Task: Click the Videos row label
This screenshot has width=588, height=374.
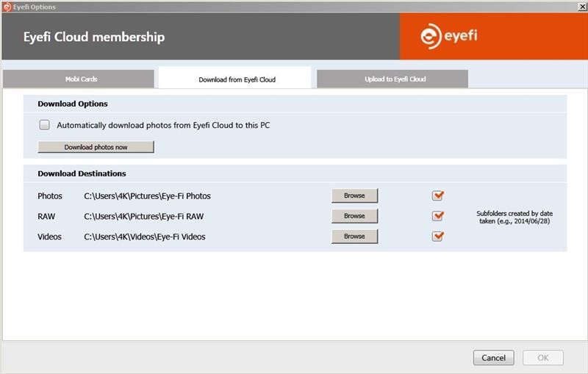Action: [49, 237]
